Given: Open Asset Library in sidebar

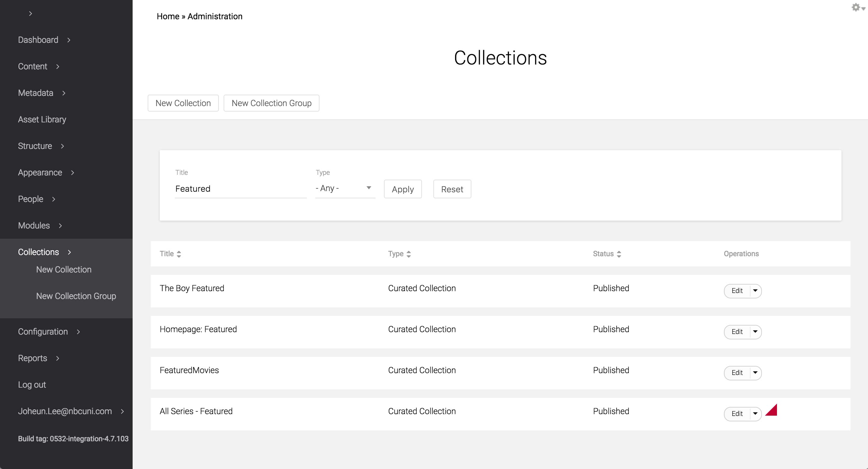Looking at the screenshot, I should coord(42,120).
